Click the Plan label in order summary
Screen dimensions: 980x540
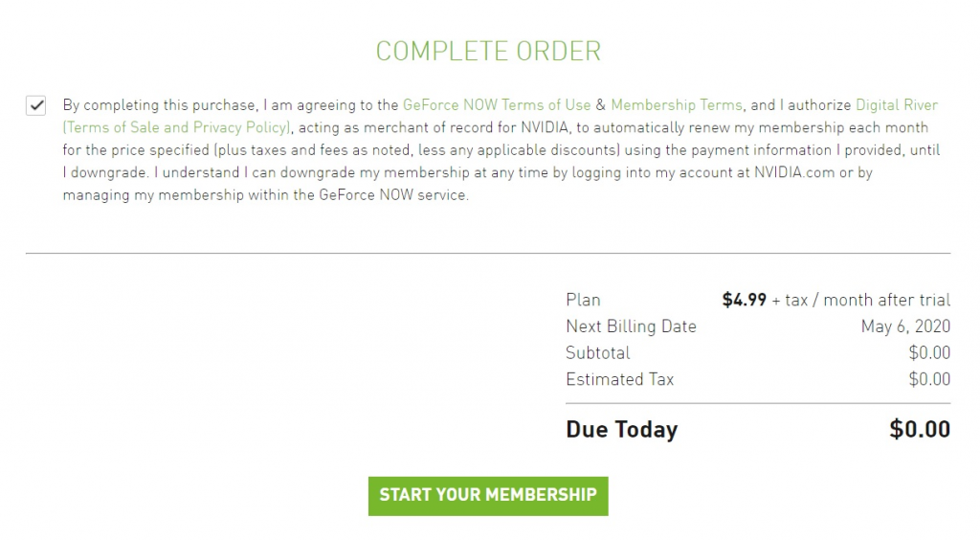[x=583, y=300]
